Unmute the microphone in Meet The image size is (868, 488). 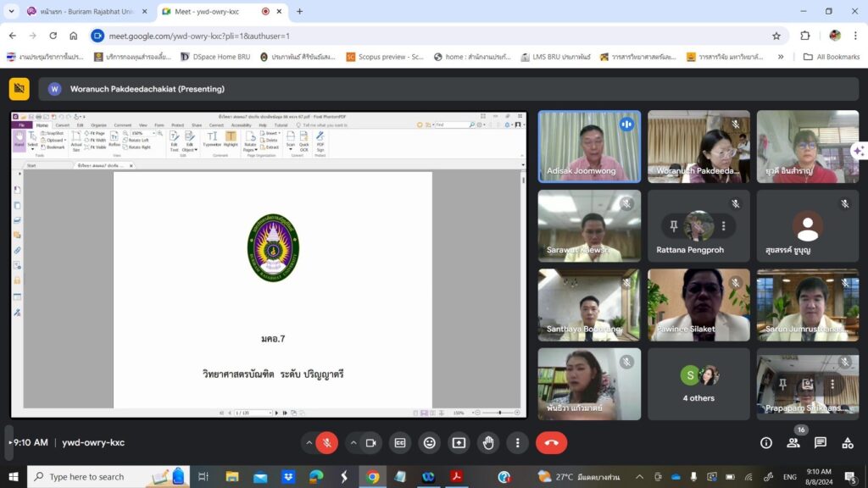327,442
